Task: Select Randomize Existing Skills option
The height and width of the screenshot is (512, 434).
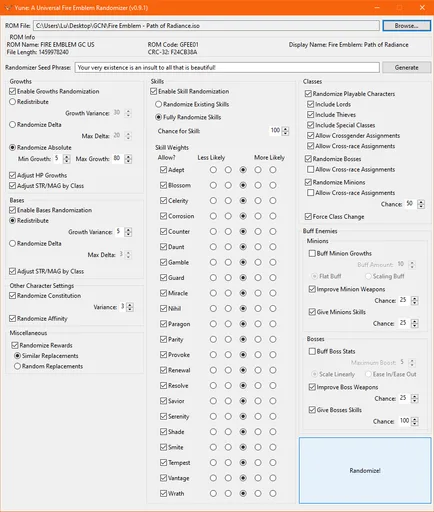Action: 159,104
